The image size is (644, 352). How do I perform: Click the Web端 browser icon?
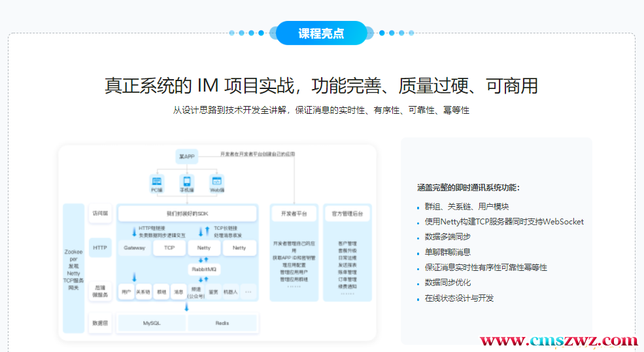click(x=217, y=181)
